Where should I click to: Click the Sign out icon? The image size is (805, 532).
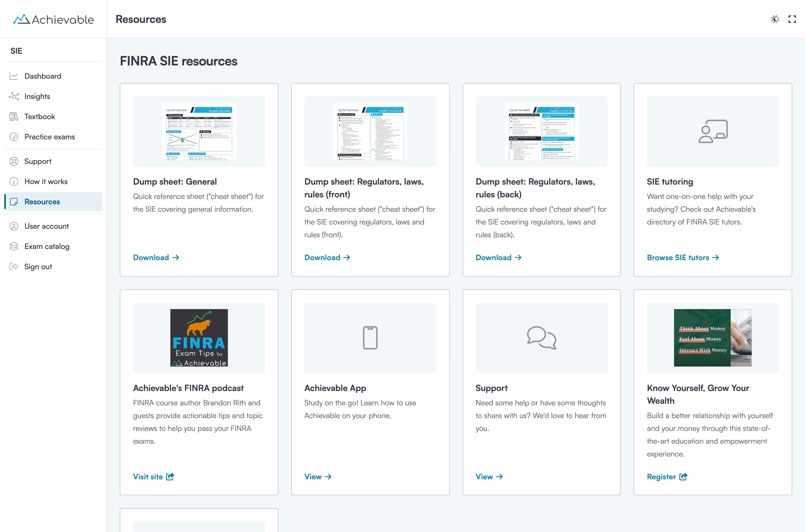(x=14, y=267)
